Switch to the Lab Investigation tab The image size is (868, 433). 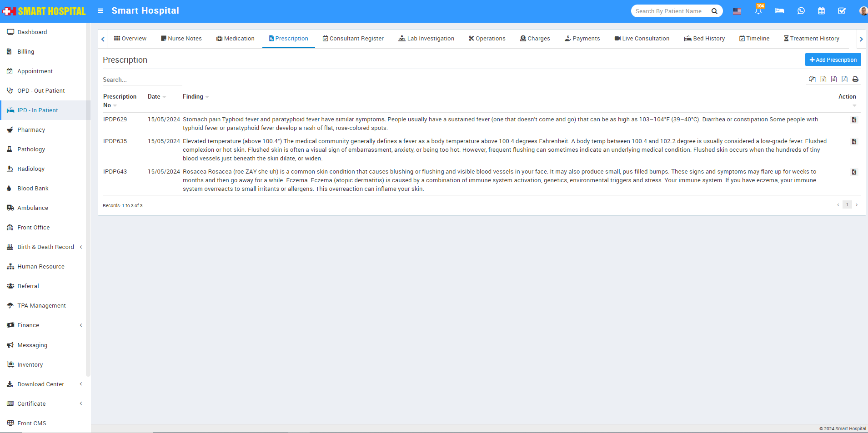tap(426, 39)
